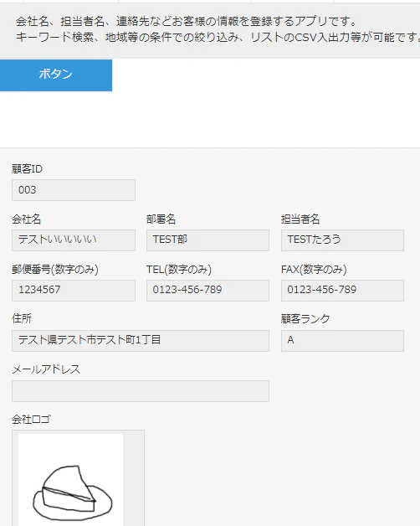Select the 担当者名 field TESTたろう
Screen dimensions: 420x526
click(x=342, y=240)
